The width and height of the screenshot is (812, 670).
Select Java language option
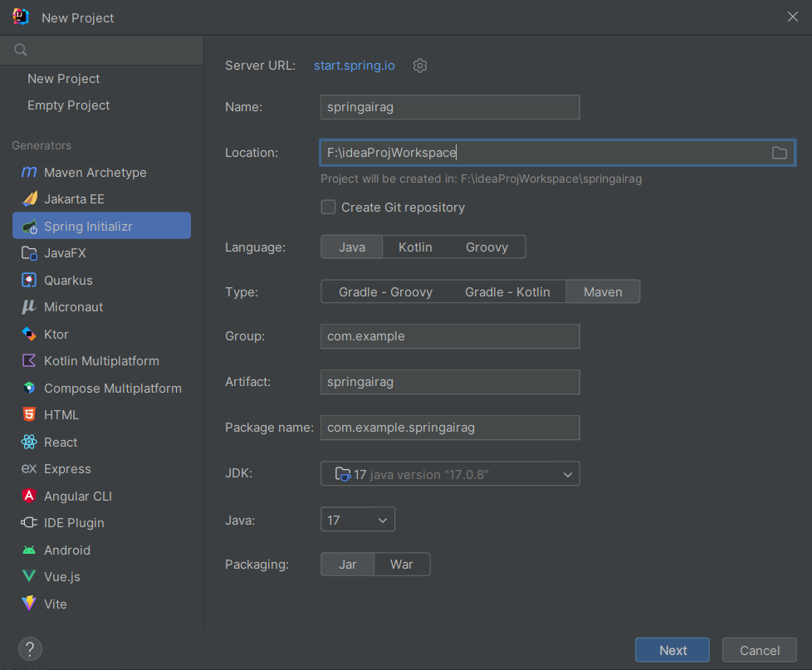(352, 247)
